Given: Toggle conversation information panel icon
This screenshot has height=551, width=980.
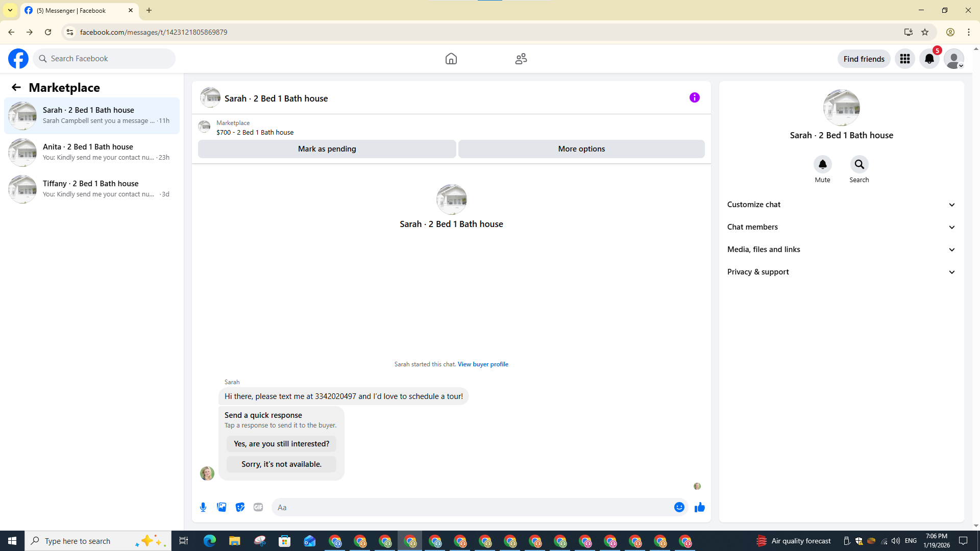Looking at the screenshot, I should coord(694,97).
